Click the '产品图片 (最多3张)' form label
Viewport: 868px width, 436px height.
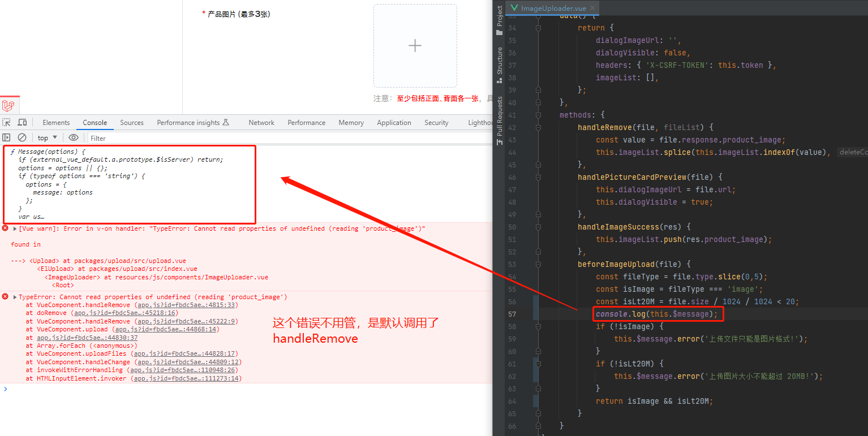(x=238, y=14)
